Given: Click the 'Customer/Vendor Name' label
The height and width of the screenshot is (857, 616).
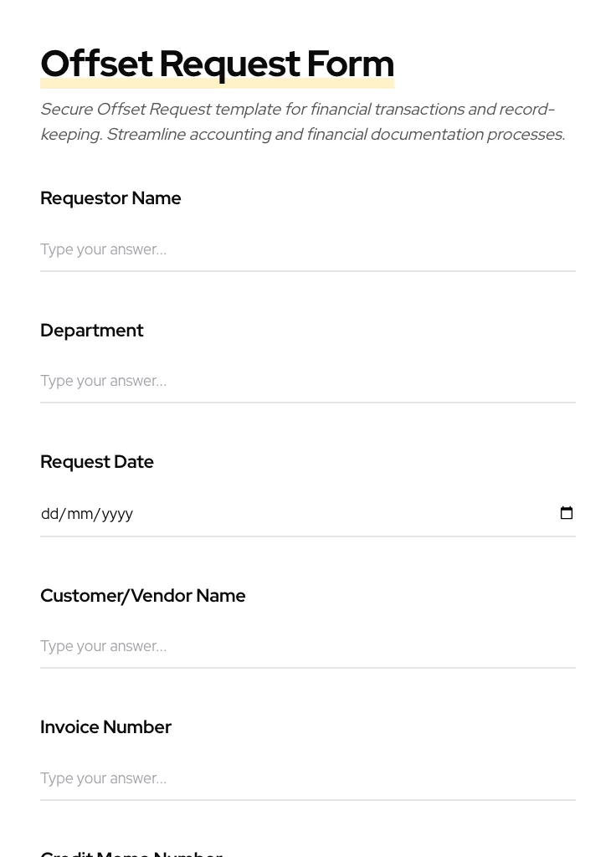Looking at the screenshot, I should [143, 596].
